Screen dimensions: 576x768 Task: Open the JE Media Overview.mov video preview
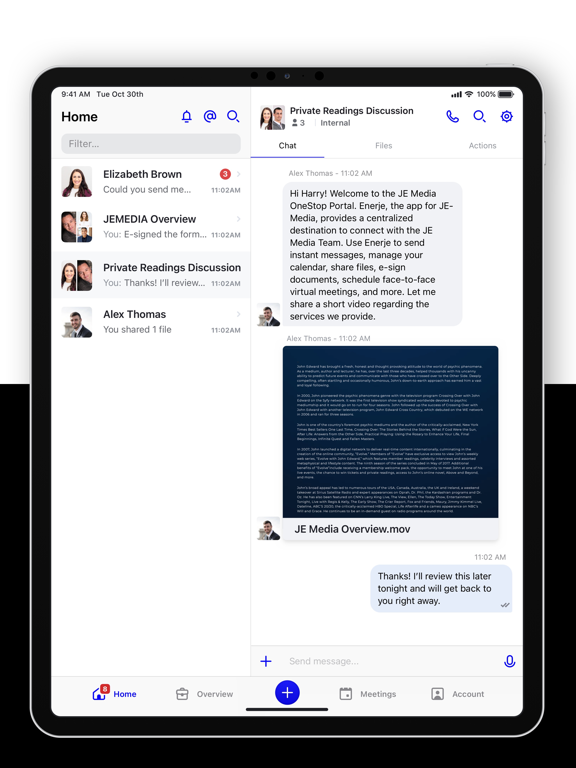[x=390, y=432]
